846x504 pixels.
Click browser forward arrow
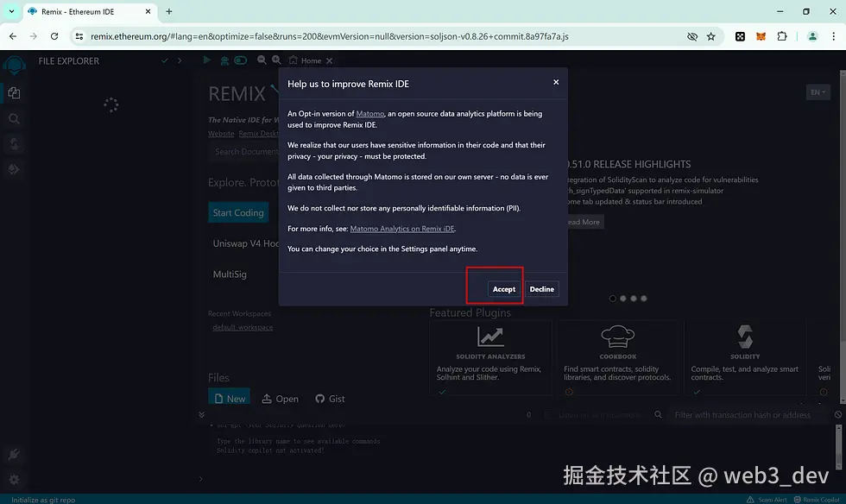point(34,36)
